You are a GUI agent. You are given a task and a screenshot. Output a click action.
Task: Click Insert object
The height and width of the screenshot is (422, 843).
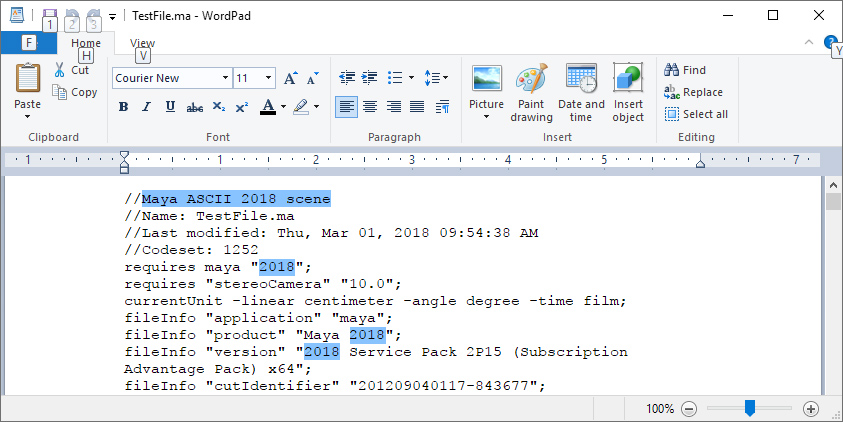[x=628, y=92]
